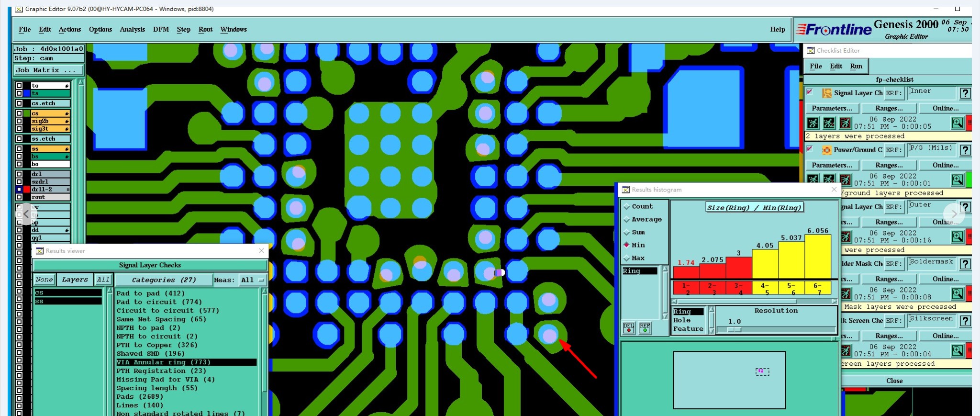The height and width of the screenshot is (416, 980).
Task: Open results magnifier for Inner signal check
Action: coord(958,123)
